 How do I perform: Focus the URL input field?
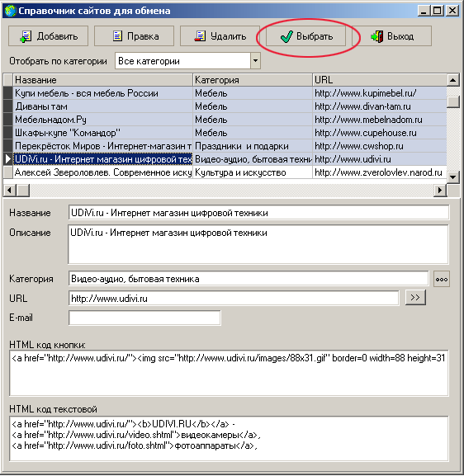click(x=234, y=299)
